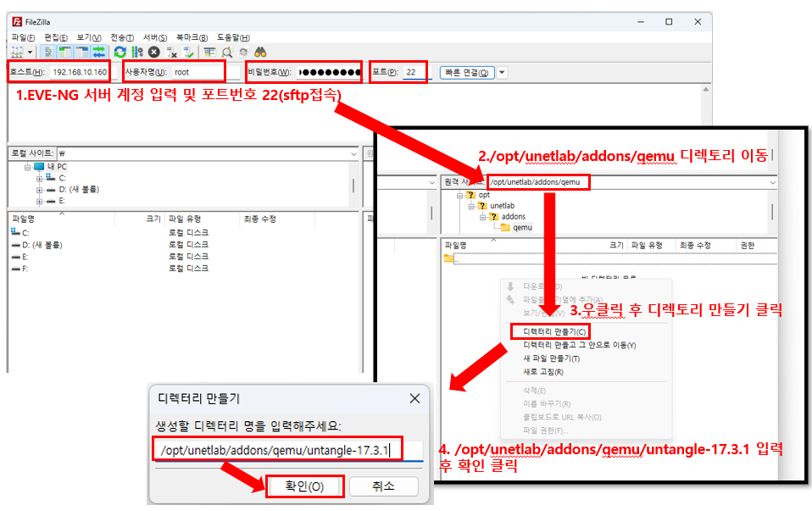This screenshot has width=812, height=511.
Task: Cancel current operation with X icon
Action: click(153, 53)
